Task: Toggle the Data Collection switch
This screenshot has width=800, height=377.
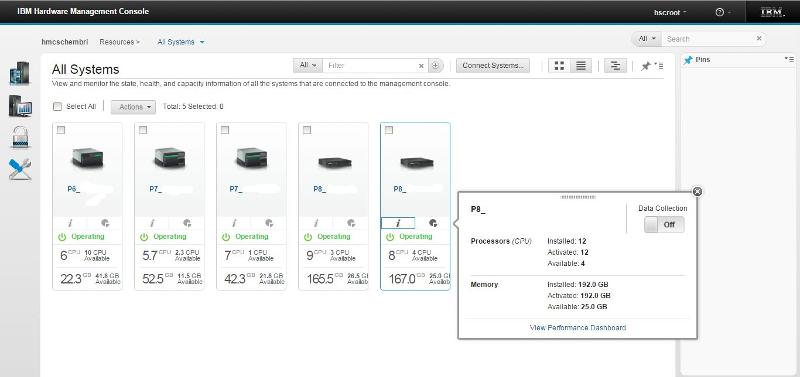Action: tap(664, 224)
